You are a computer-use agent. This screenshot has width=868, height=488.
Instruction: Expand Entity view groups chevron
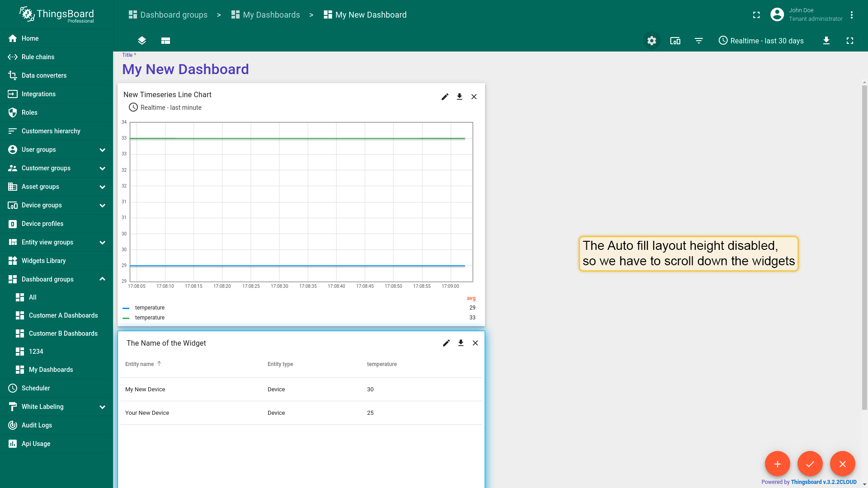coord(102,242)
